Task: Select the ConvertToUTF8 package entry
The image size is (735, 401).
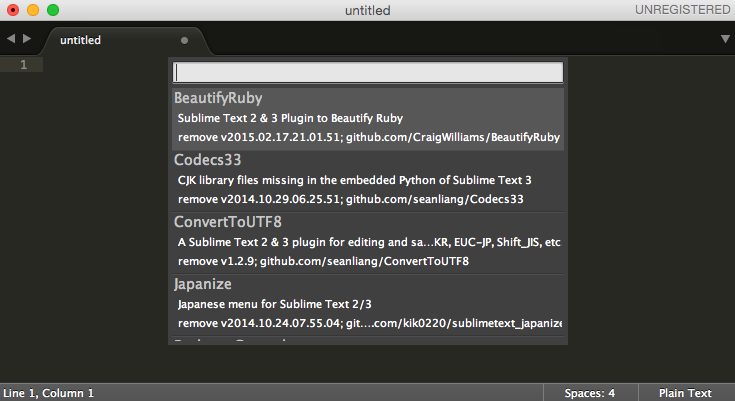Action: click(368, 243)
